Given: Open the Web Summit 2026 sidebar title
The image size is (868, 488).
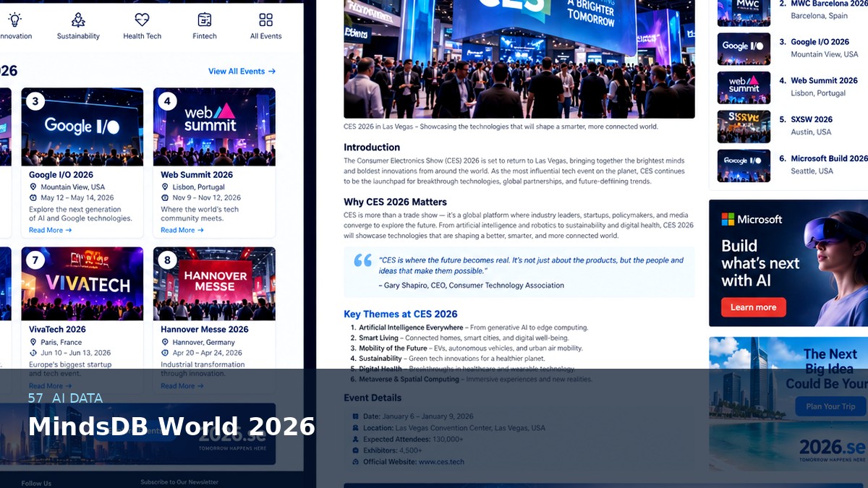Looking at the screenshot, I should [x=824, y=81].
